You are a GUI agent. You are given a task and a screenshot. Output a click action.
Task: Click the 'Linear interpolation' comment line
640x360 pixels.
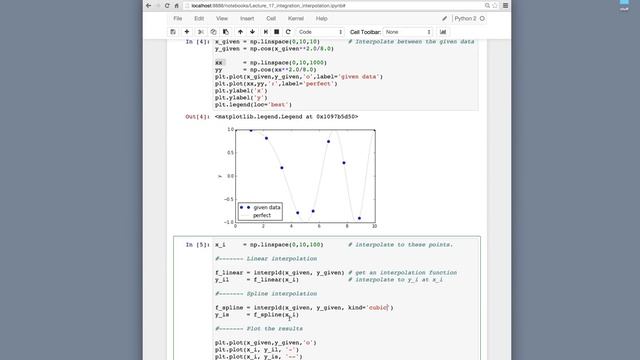point(266,259)
